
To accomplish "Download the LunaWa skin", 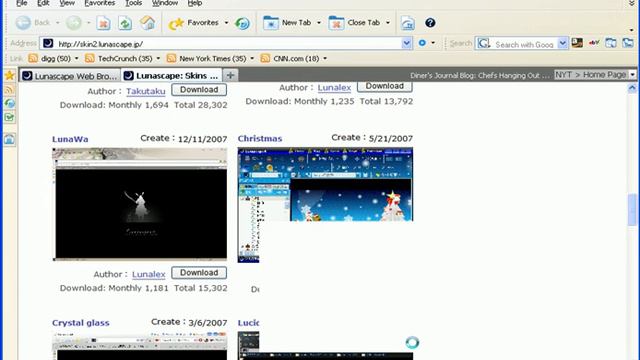I will coord(199,273).
